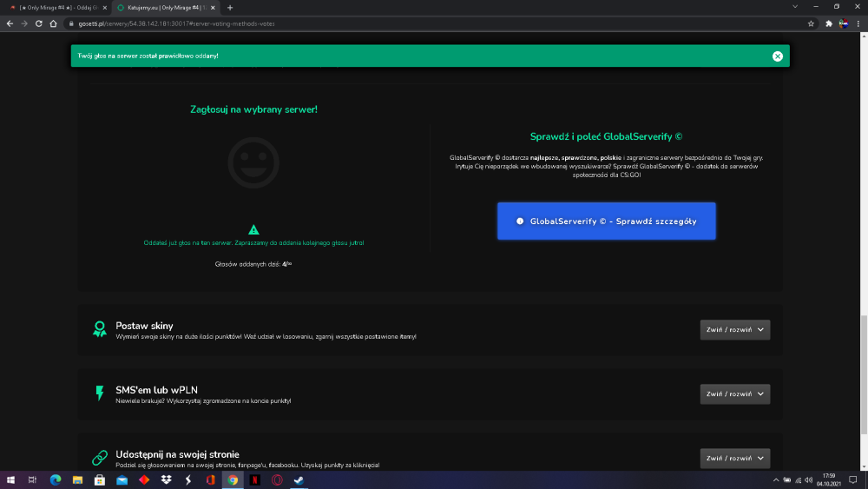Image resolution: width=868 pixels, height=489 pixels.
Task: Bookmark this page with the star icon
Action: (x=811, y=23)
